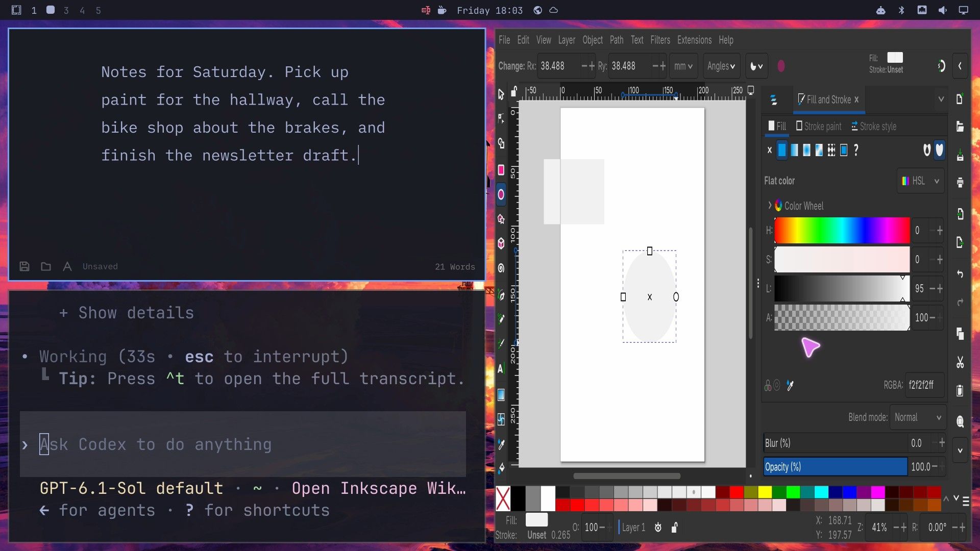Switch to the Stroke paint tab
Viewport: 980px width, 551px height.
point(819,126)
